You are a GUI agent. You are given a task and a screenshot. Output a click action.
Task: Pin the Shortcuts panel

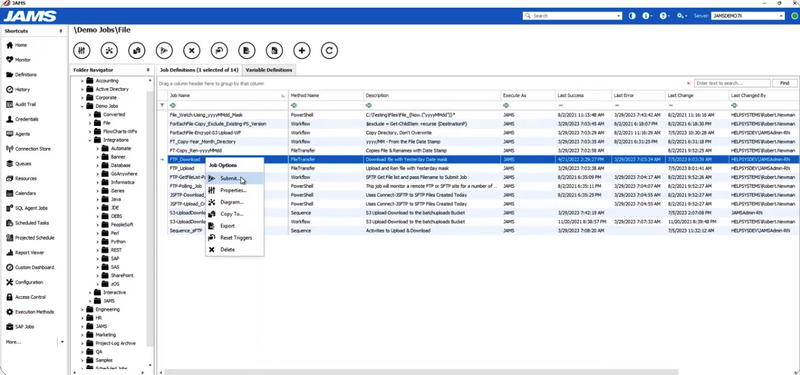coord(61,31)
